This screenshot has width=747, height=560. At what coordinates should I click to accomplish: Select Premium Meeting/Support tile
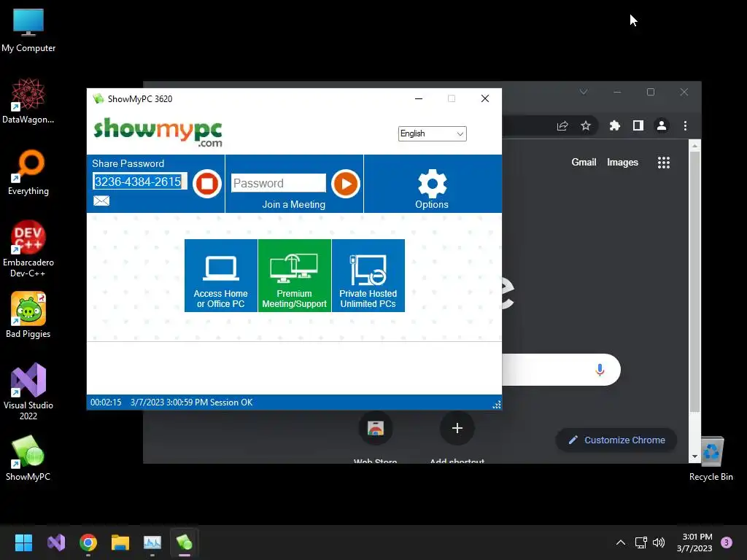(295, 276)
